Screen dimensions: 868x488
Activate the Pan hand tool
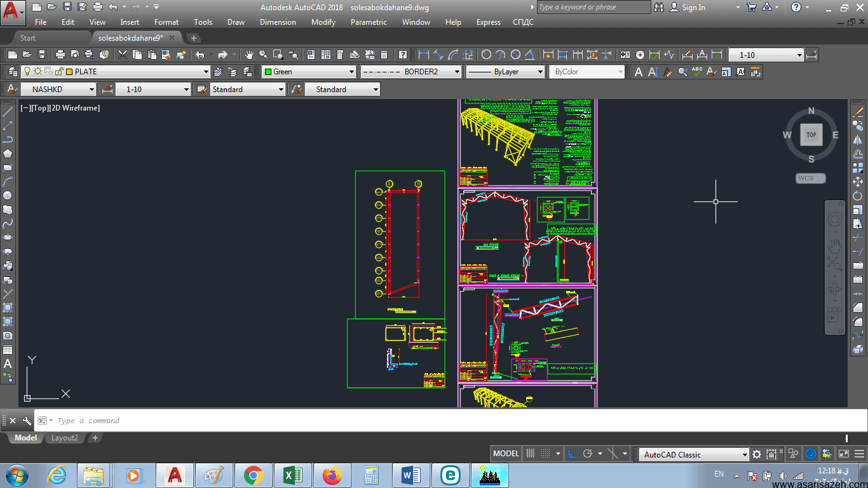click(249, 55)
